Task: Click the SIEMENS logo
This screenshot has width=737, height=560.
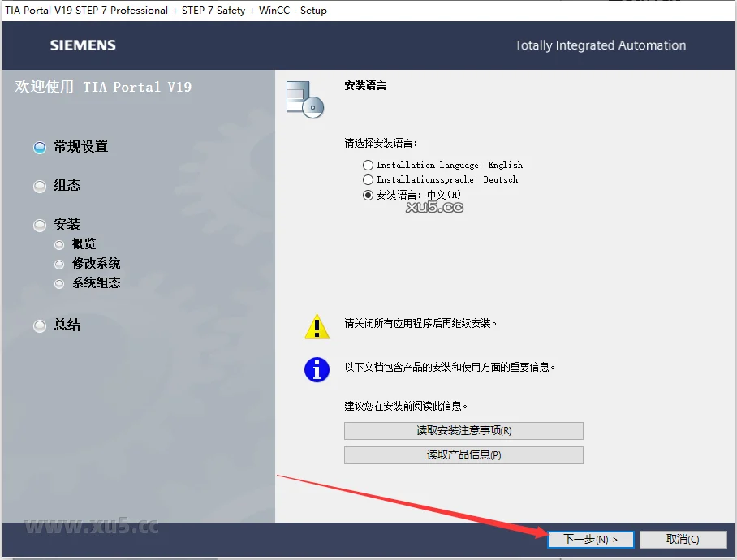Action: click(82, 46)
